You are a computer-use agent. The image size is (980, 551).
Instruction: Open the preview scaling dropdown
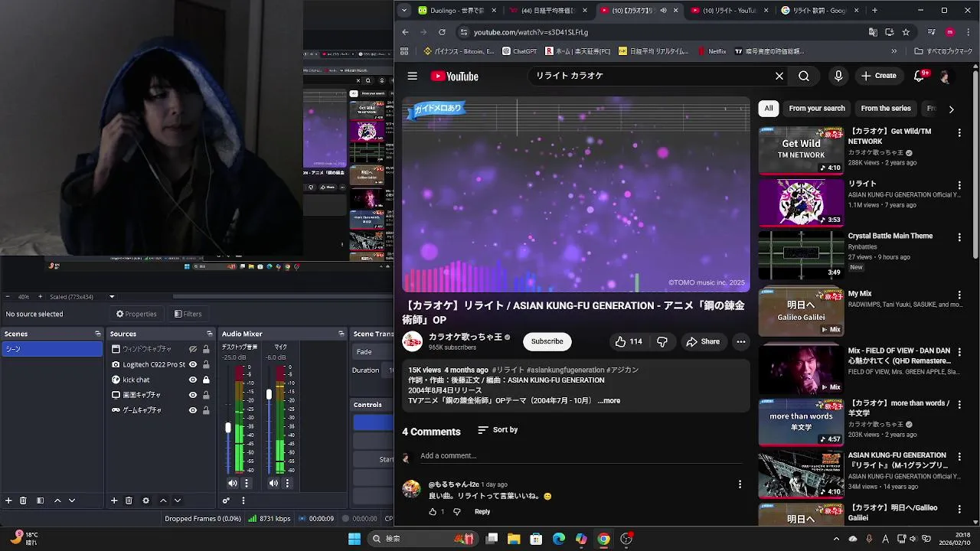[112, 297]
